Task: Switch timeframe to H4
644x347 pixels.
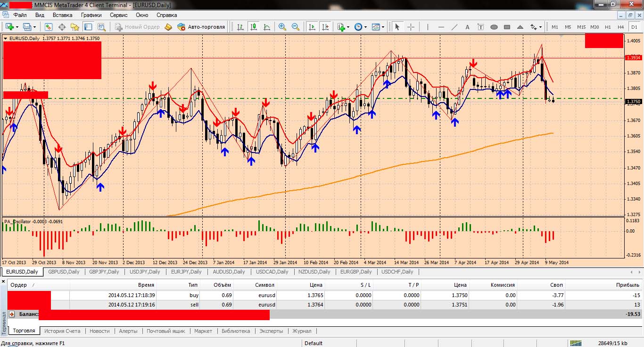Action: pos(621,27)
